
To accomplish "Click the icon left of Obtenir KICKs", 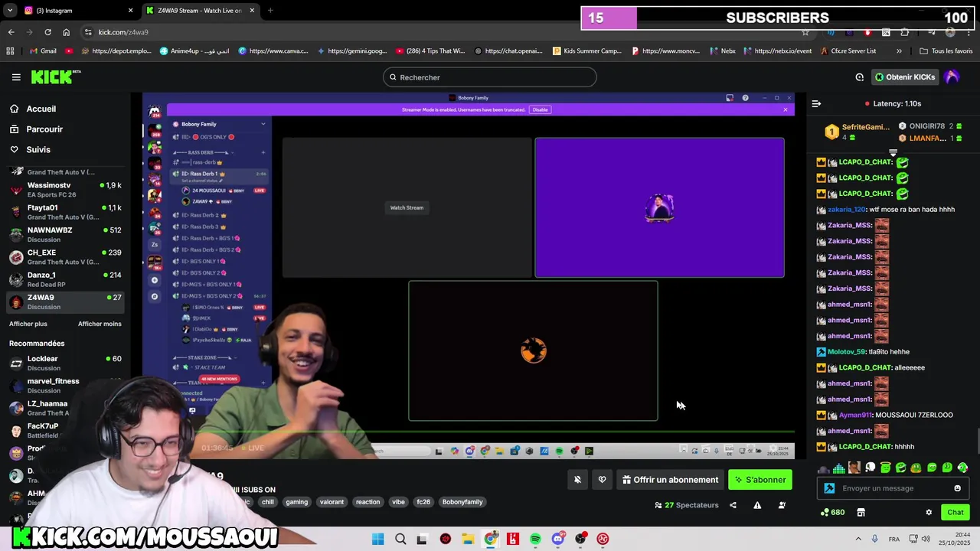I will pyautogui.click(x=859, y=77).
